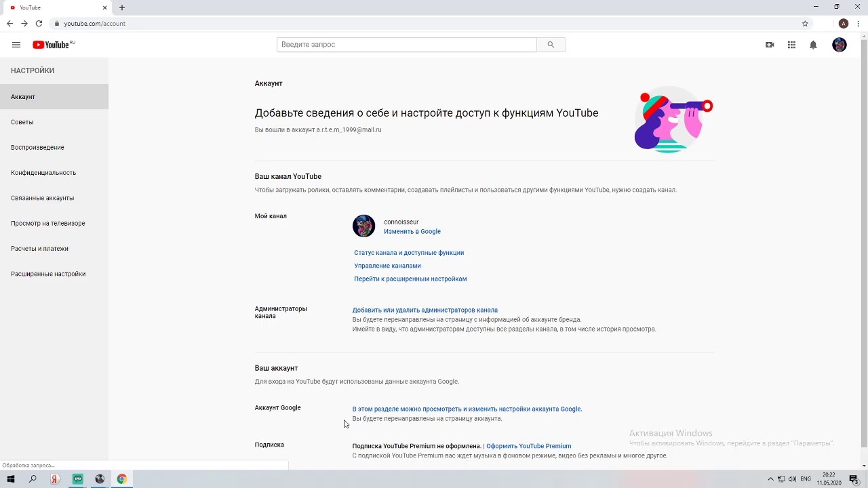Open the Воспроизведение settings section
This screenshot has height=488, width=868.
(54, 147)
